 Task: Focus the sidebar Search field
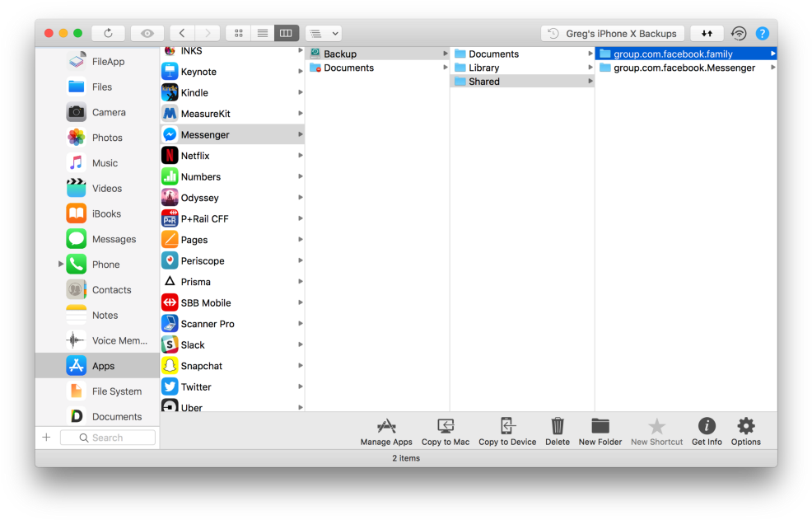pos(108,438)
